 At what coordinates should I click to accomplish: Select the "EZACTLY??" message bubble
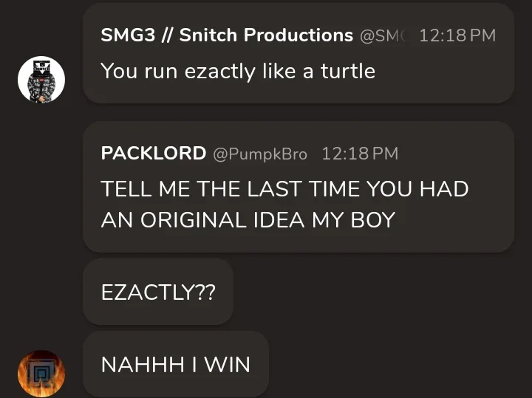[x=158, y=292]
